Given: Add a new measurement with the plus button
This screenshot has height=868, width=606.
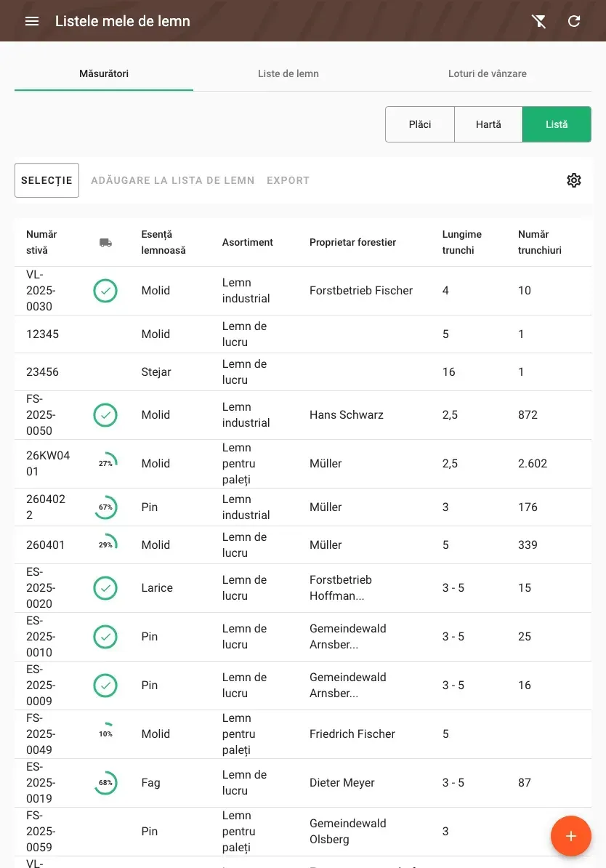Looking at the screenshot, I should (570, 836).
